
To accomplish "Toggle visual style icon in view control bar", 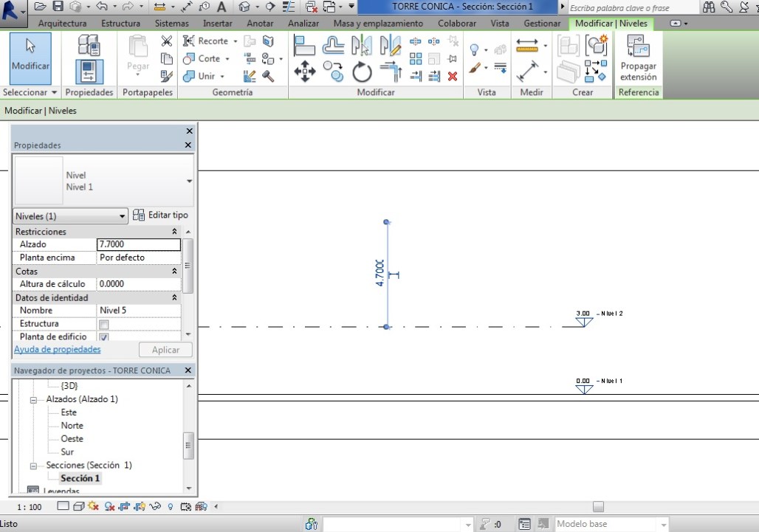I will tap(78, 506).
